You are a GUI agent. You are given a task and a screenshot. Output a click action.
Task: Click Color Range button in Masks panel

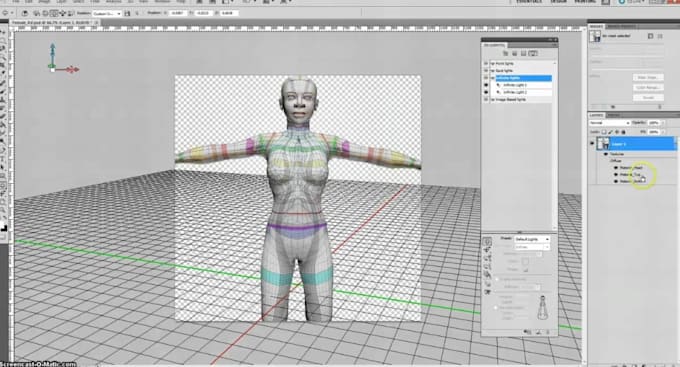[648, 88]
